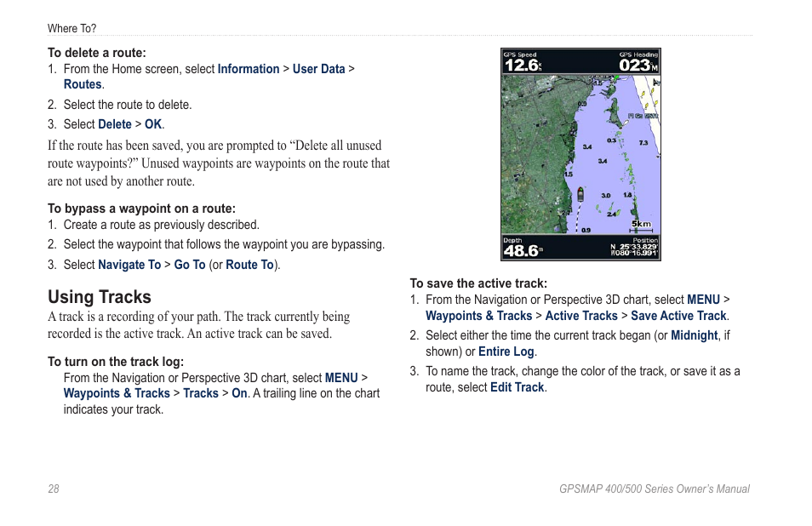812x526 pixels.
Task: Select the 'To delete a route:' heading
Action: pyautogui.click(x=97, y=53)
